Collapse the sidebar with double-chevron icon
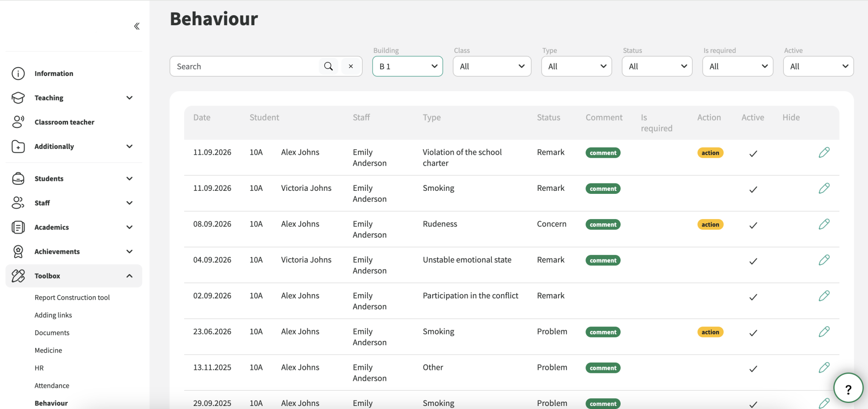This screenshot has height=409, width=868. [137, 26]
